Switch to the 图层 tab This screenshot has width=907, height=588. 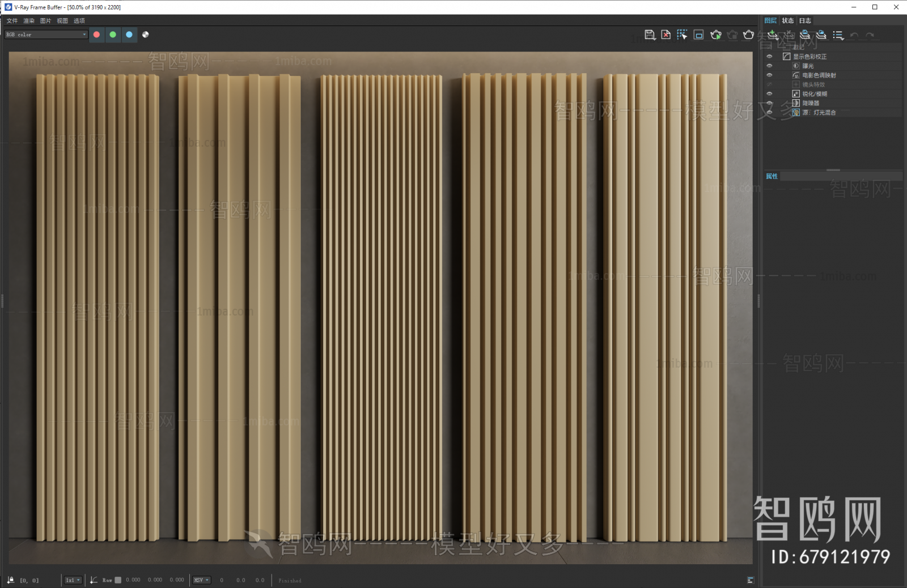(770, 21)
